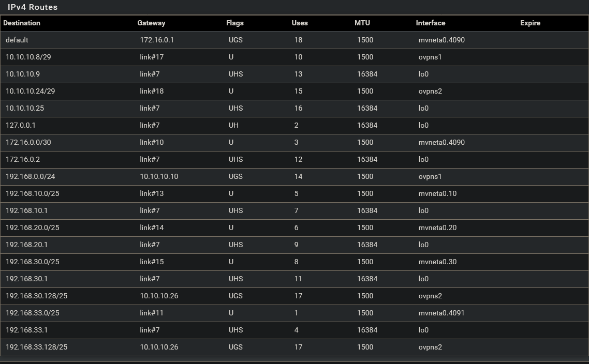Screen dimensions: 589x364
Task: Click the 10.10.10.24/29 route destination
Action: 30,91
